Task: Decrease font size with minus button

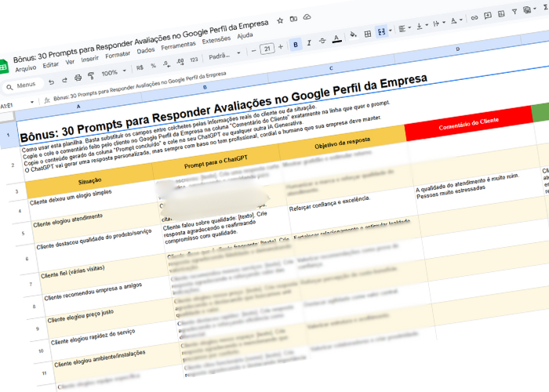Action: tap(254, 51)
